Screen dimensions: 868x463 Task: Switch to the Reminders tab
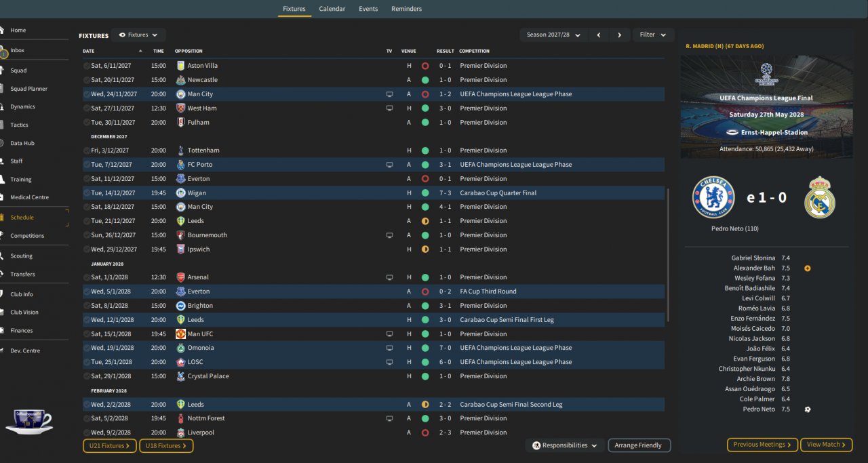pos(406,9)
